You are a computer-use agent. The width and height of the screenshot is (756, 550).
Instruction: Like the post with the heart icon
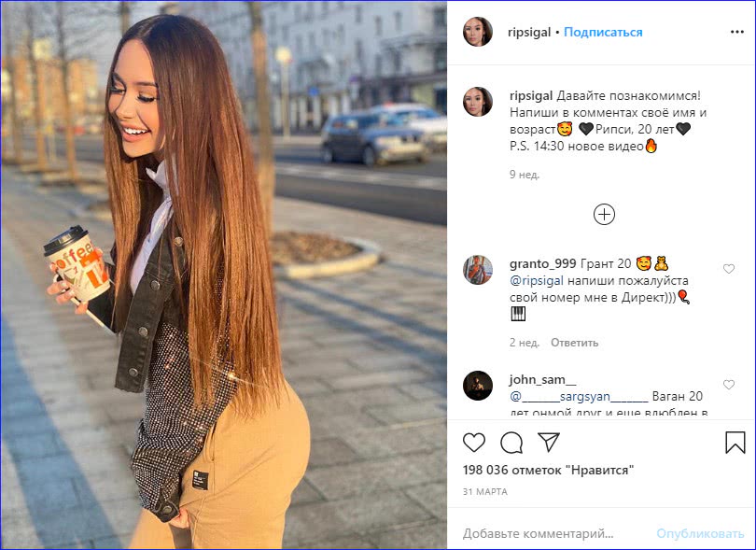[473, 443]
